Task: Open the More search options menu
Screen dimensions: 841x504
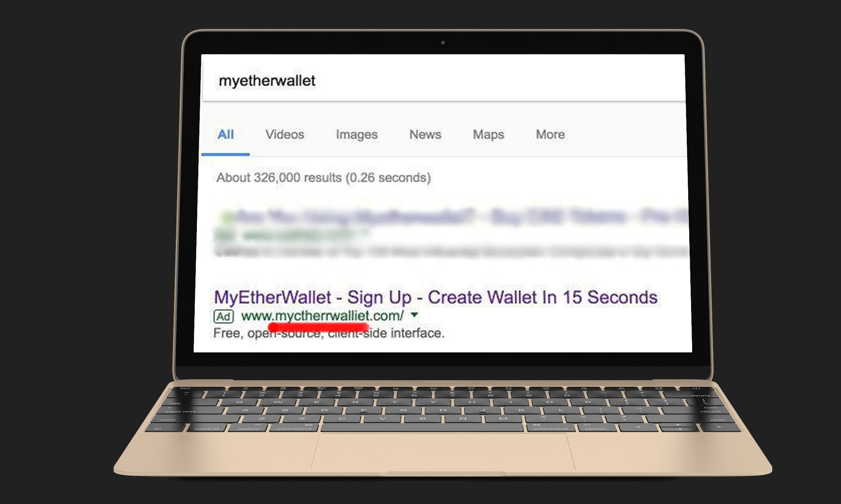Action: pos(550,134)
